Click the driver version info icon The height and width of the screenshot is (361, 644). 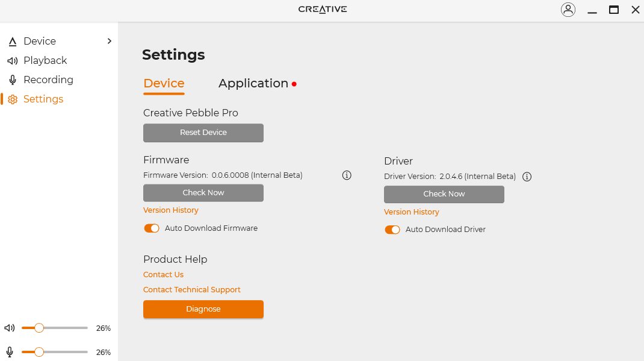(527, 177)
